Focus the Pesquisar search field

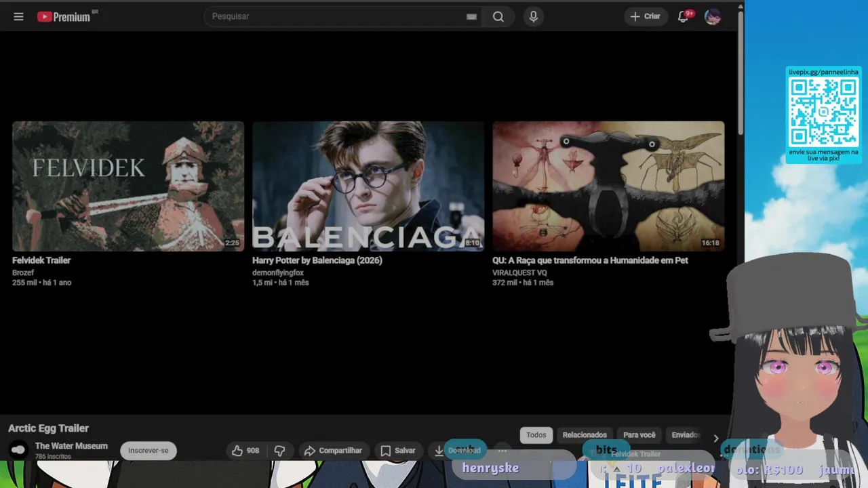click(x=342, y=16)
